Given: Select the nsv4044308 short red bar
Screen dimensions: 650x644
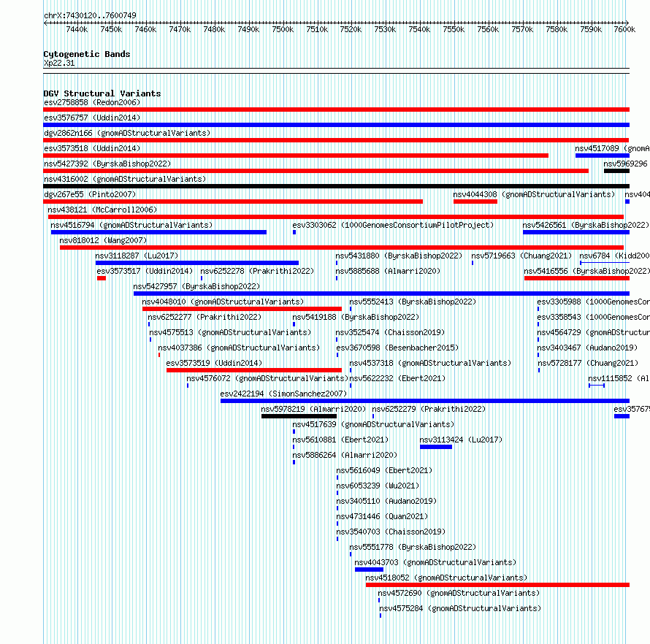Looking at the screenshot, I should (x=475, y=202).
